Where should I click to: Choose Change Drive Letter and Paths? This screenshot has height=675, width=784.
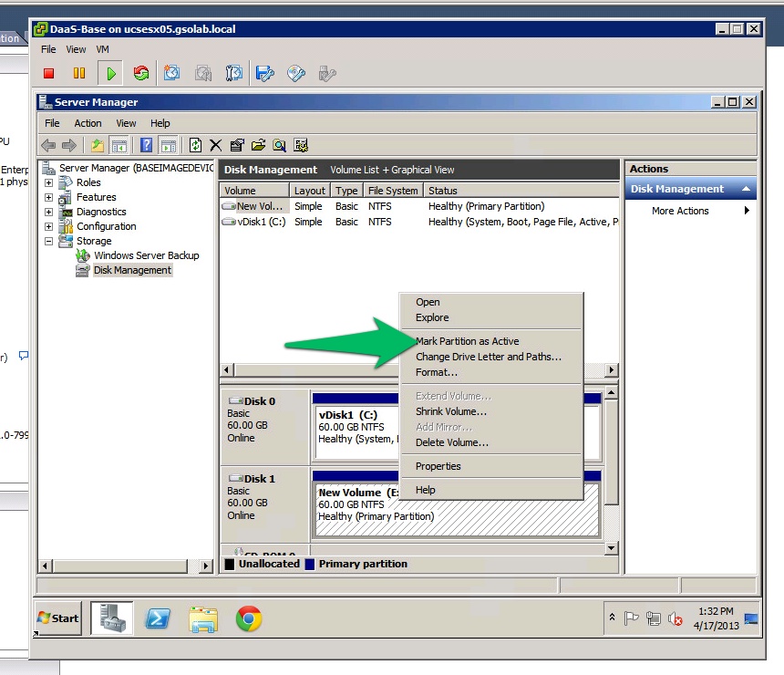pyautogui.click(x=491, y=357)
